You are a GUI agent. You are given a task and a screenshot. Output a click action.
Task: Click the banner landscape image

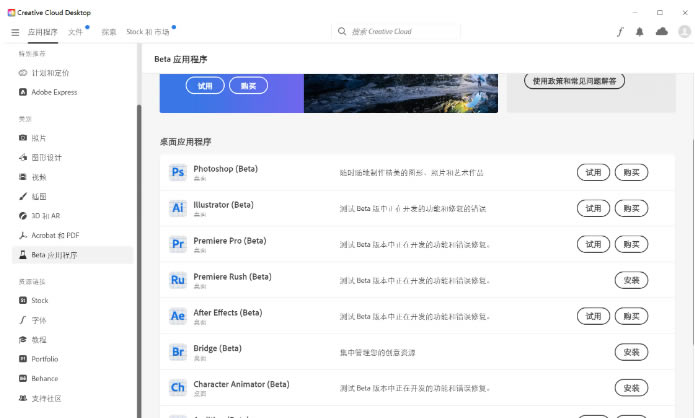click(x=401, y=93)
